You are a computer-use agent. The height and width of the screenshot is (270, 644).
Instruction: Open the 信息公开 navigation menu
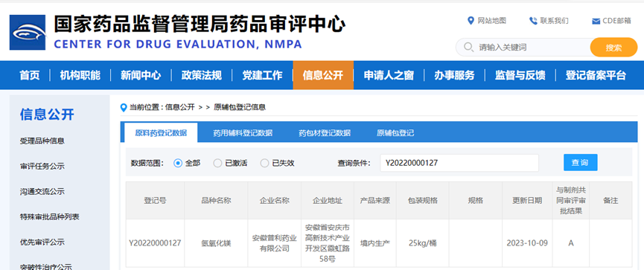(x=323, y=75)
